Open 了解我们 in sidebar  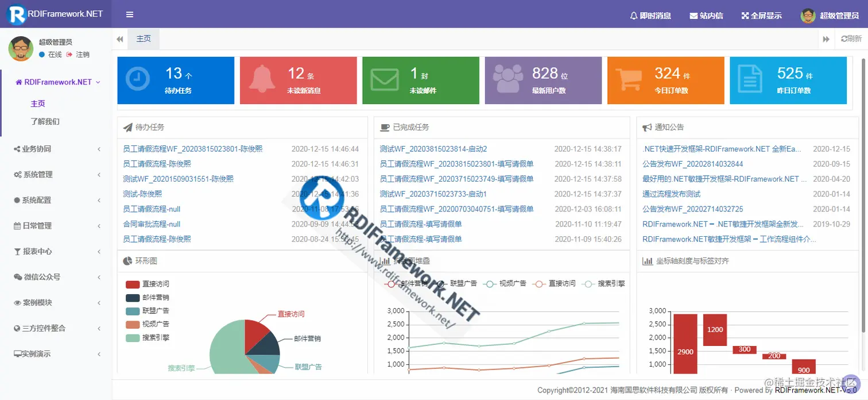point(45,122)
